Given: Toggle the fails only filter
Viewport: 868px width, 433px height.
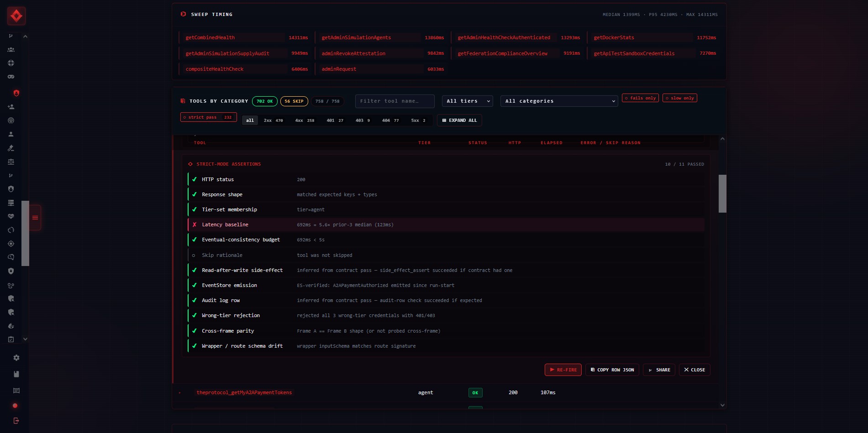Looking at the screenshot, I should pyautogui.click(x=640, y=98).
